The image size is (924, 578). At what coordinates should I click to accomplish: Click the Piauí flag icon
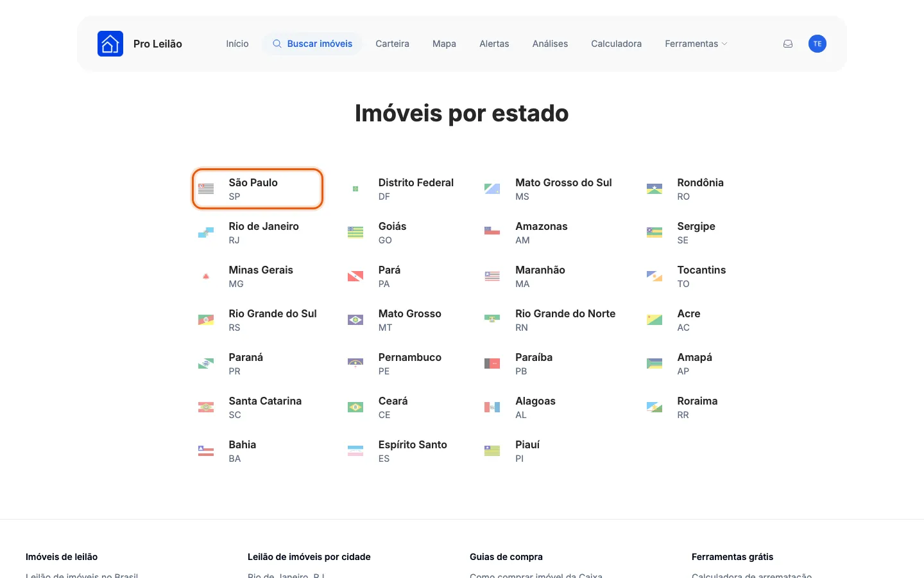[x=492, y=451]
